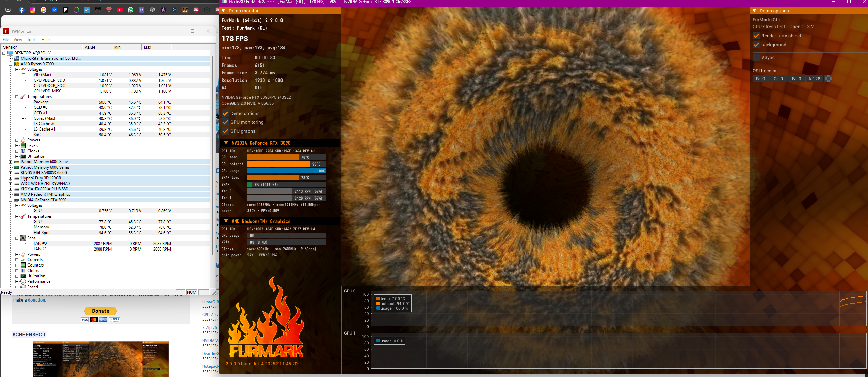Click the NVIDIA GeForce RTX 3090 card icon in HWMonitor
The width and height of the screenshot is (868, 377).
17,200
